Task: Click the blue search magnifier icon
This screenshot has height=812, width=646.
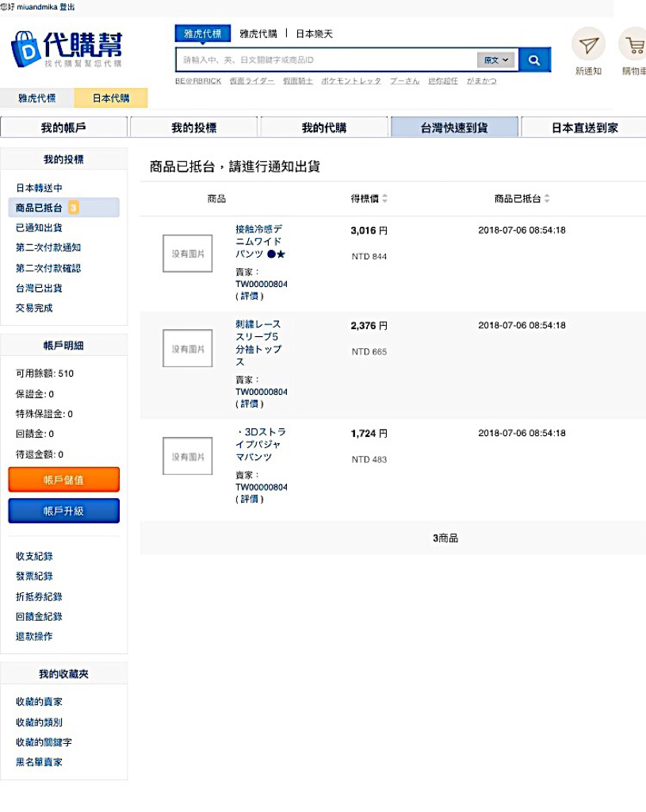Action: pyautogui.click(x=533, y=59)
